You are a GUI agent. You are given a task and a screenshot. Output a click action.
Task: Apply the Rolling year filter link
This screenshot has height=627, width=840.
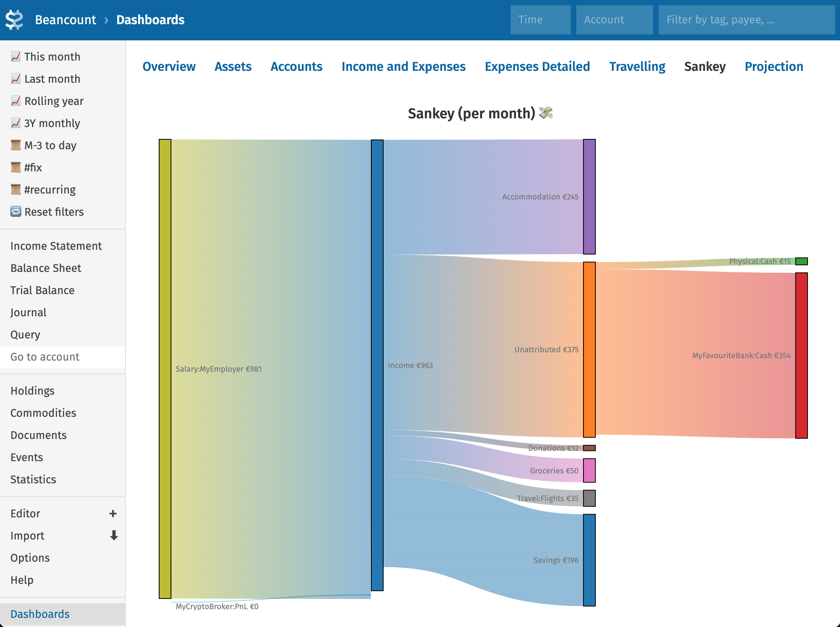(x=54, y=101)
